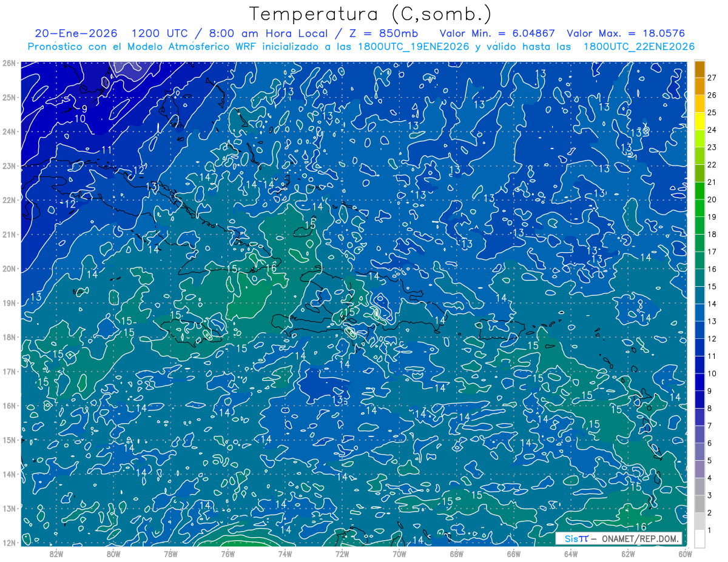Select the date text 20-Ene-2026
The width and height of the screenshot is (728, 562).
[x=75, y=33]
